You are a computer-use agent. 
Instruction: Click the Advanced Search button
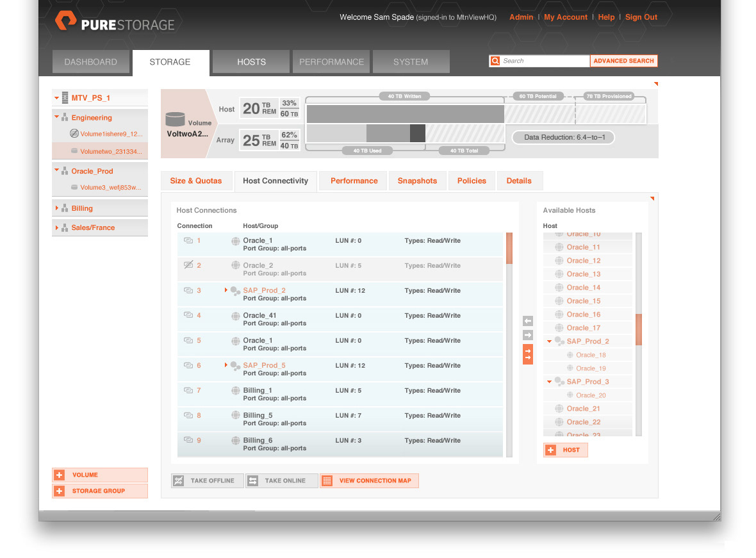tap(623, 61)
